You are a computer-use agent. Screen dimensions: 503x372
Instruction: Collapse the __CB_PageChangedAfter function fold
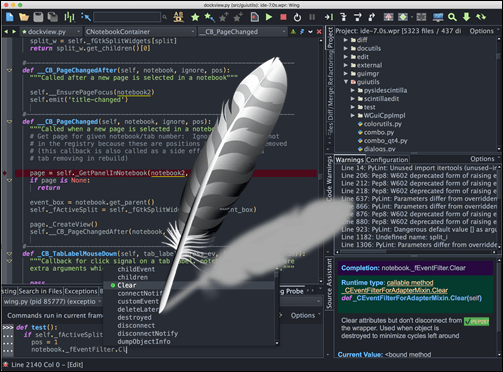tap(9, 70)
